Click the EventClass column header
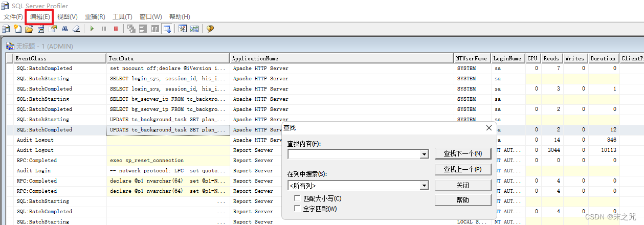 tap(60, 58)
